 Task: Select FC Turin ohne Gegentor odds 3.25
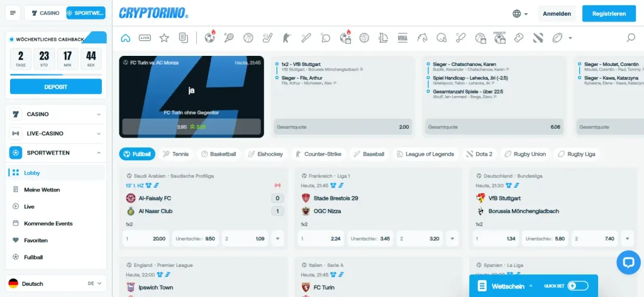(191, 127)
